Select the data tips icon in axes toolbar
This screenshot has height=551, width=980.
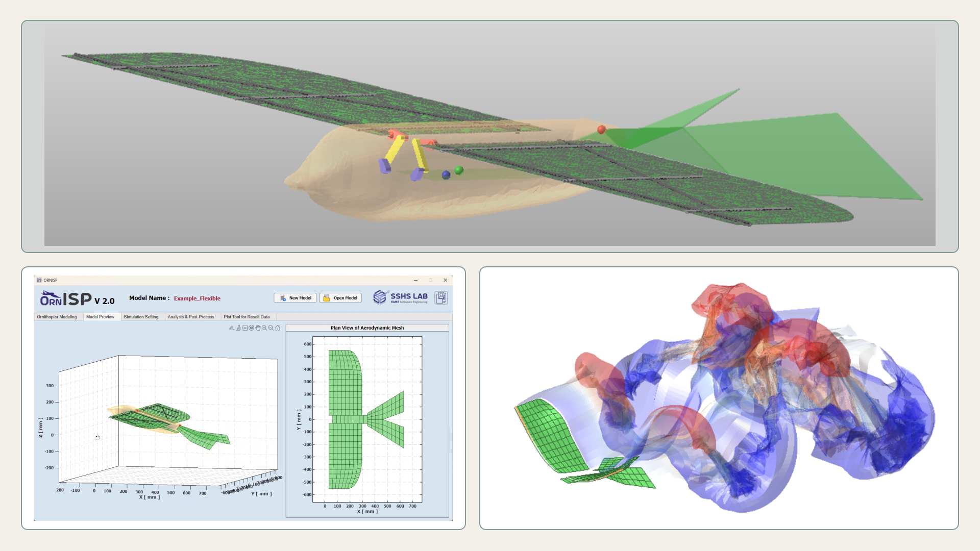pyautogui.click(x=245, y=328)
